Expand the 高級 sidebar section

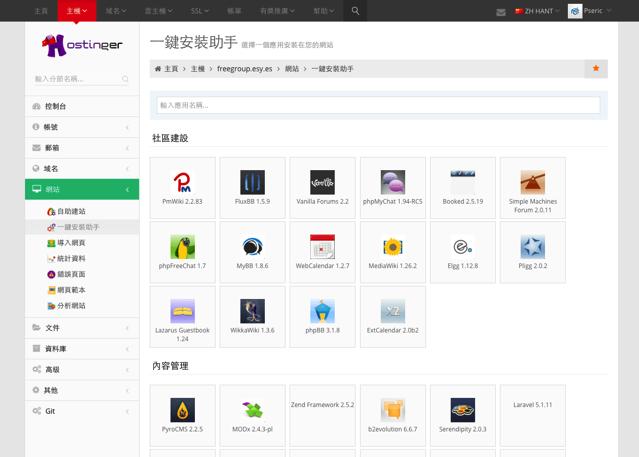[82, 369]
